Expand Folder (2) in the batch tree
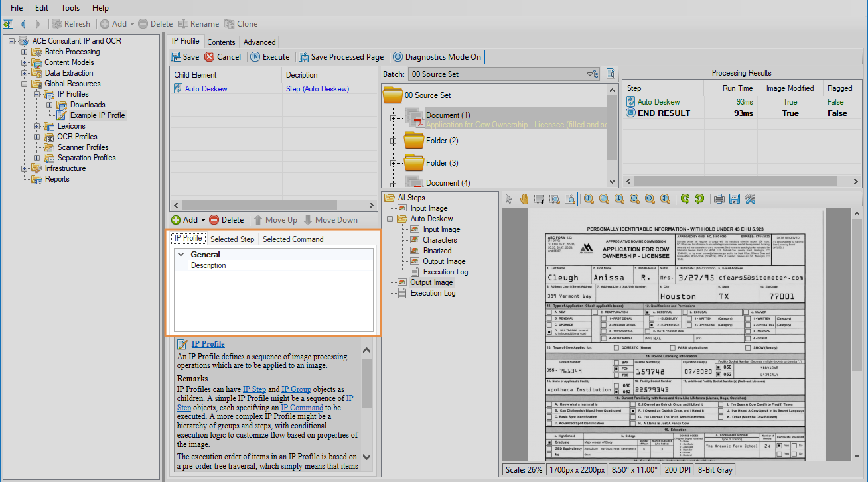This screenshot has height=482, width=868. point(394,141)
